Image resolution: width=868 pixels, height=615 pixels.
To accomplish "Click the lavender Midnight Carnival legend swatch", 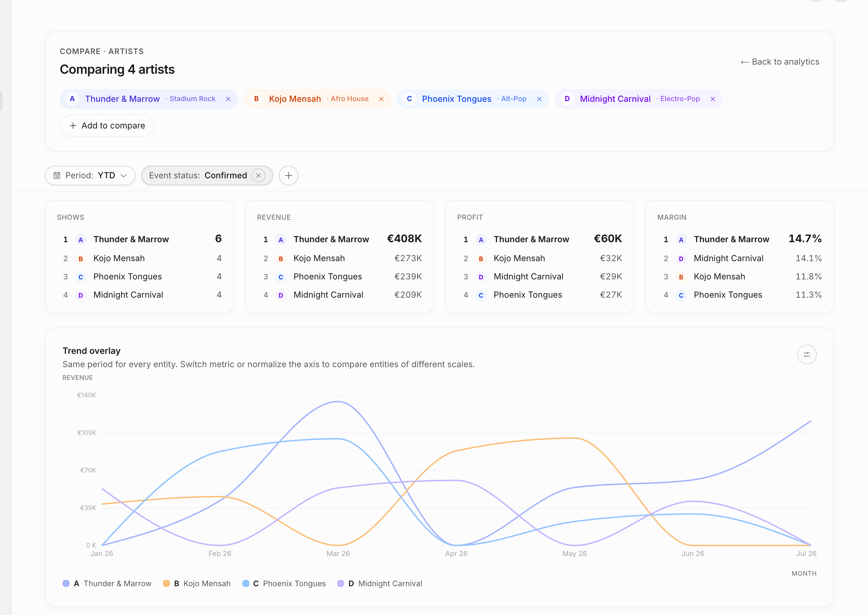I will (341, 583).
